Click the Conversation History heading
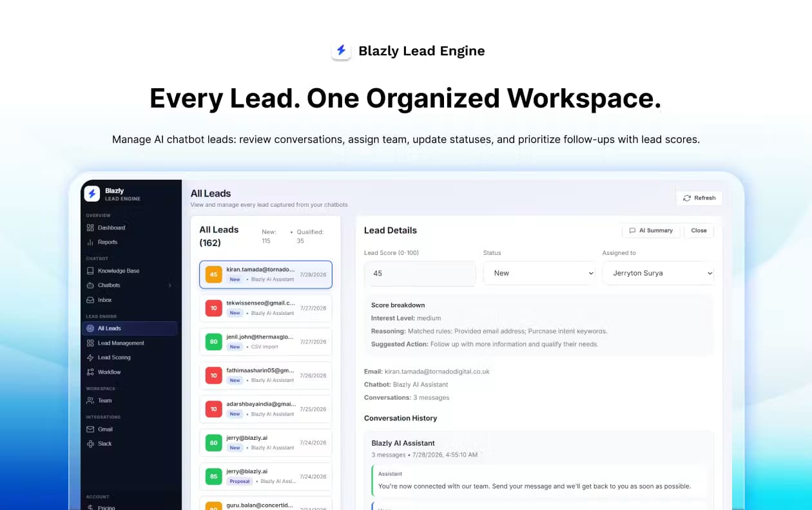Viewport: 812px width, 510px height. [400, 418]
